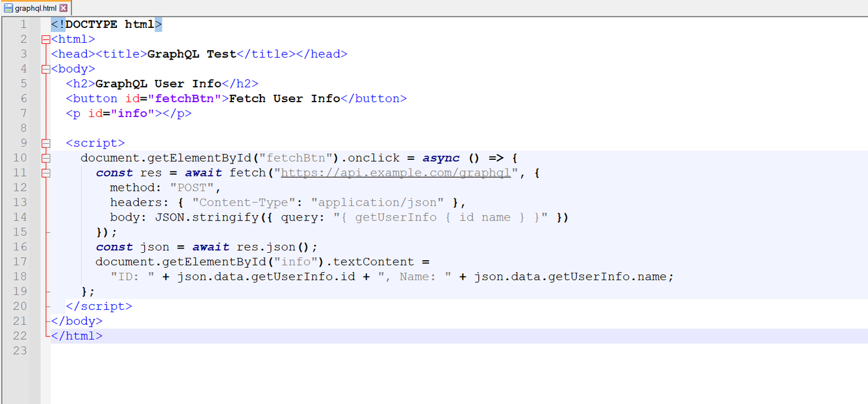Image resolution: width=868 pixels, height=404 pixels.
Task: Open the https://api.example.com/graphql URL link
Action: (396, 173)
